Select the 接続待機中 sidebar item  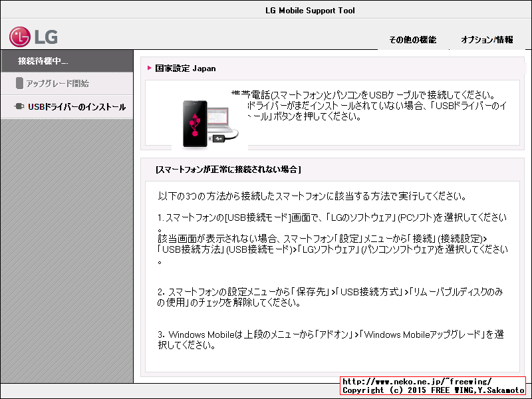(x=67, y=61)
